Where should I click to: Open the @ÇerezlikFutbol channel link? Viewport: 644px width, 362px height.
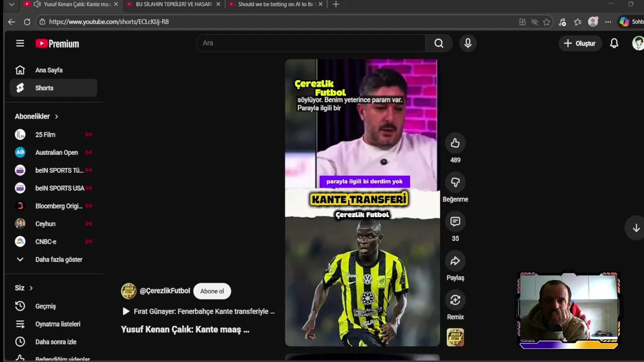pyautogui.click(x=165, y=291)
